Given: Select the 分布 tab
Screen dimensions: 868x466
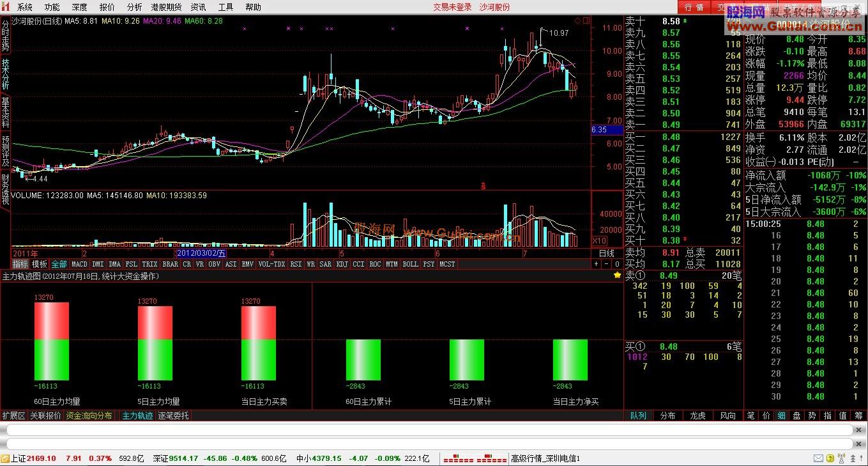Looking at the screenshot, I should click(x=668, y=416).
